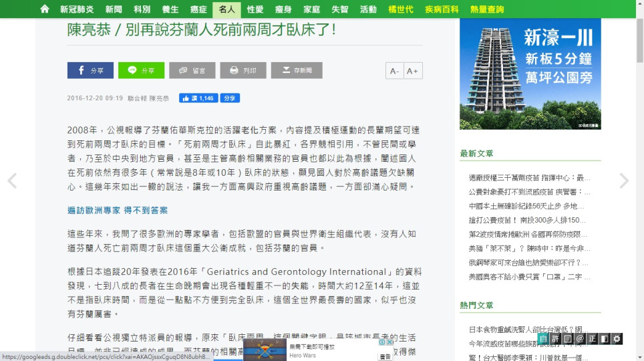Image resolution: width=644 pixels, height=361 pixels.
Task: Share the article via the LINE 分享 button
Action: click(x=141, y=70)
